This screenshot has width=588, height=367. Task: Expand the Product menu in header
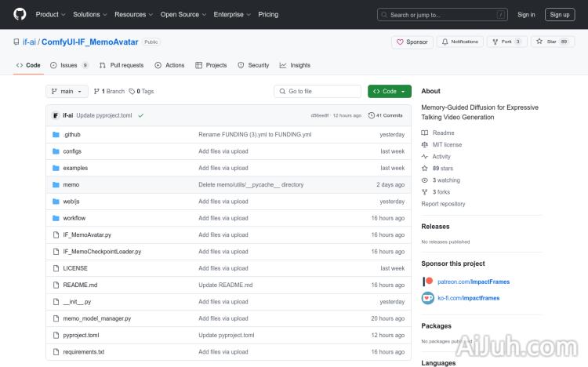click(50, 14)
